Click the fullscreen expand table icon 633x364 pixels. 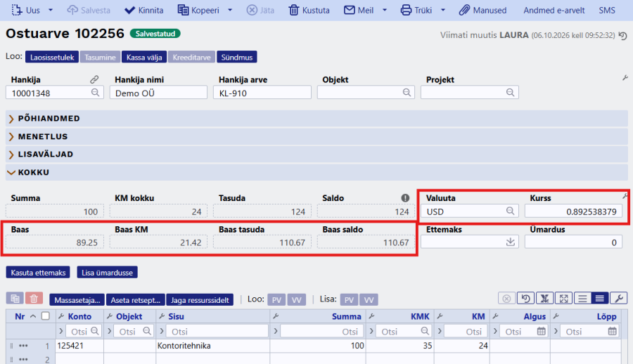[564, 299]
